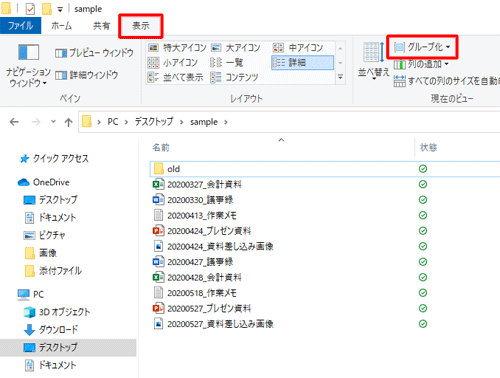Click the quick access properties checkmark icon
Image resolution: width=500 pixels, height=378 pixels.
click(x=30, y=9)
